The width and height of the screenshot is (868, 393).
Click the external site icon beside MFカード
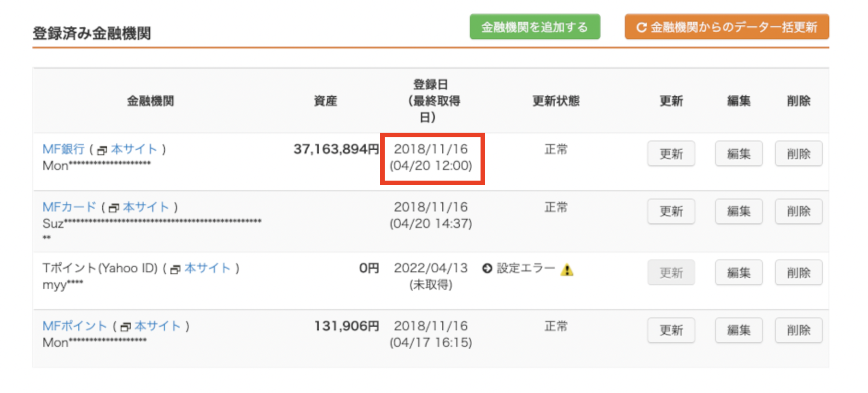pos(114,208)
